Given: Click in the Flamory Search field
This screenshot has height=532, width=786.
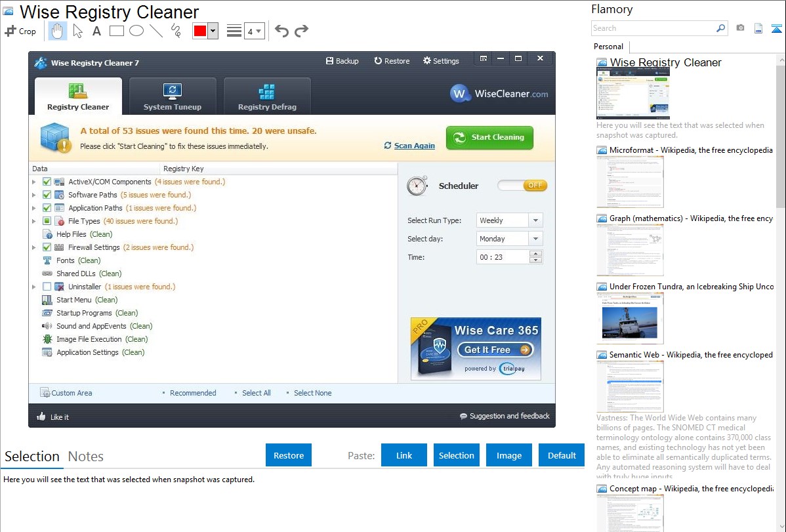Looking at the screenshot, I should coord(653,28).
